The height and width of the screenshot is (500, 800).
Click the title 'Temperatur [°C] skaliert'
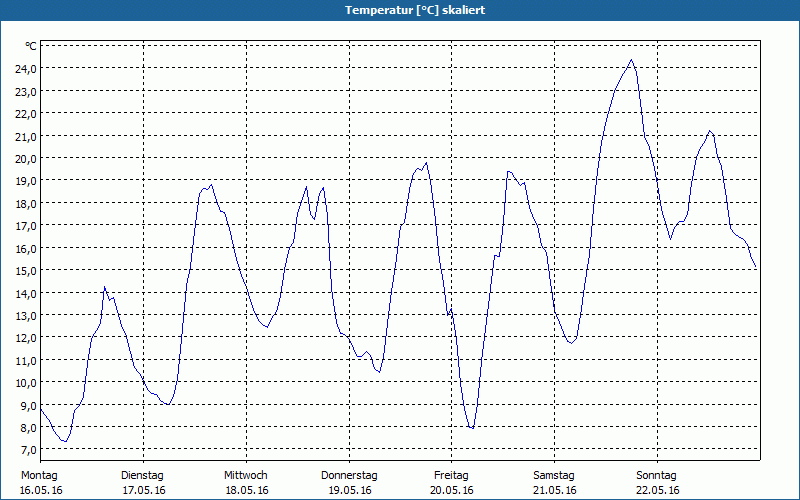pos(415,10)
